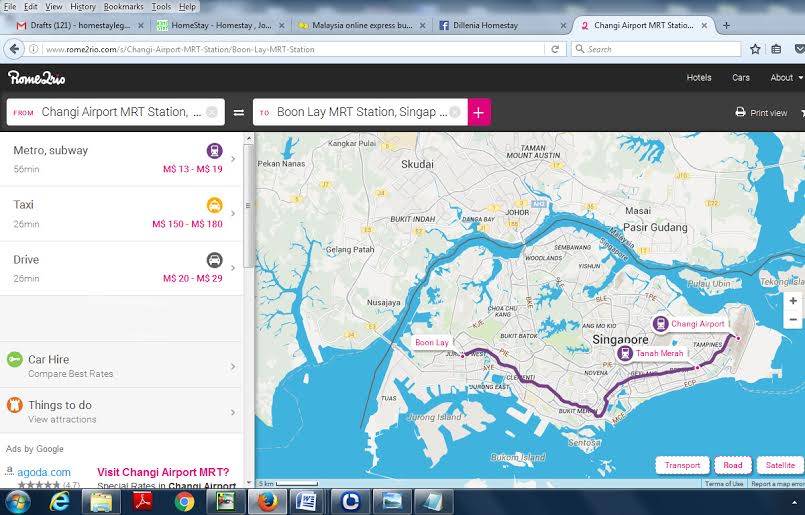Click the results panel scrollbar down arrow

(x=249, y=483)
